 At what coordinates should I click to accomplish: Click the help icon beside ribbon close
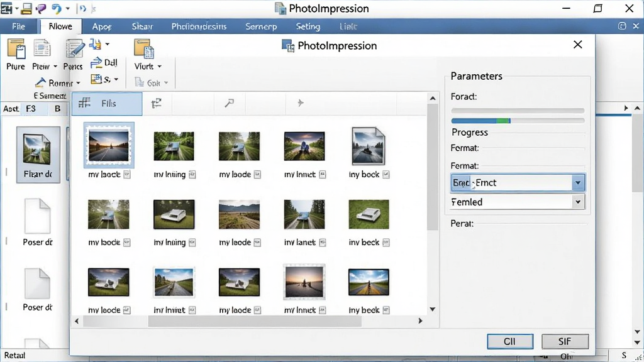622,26
